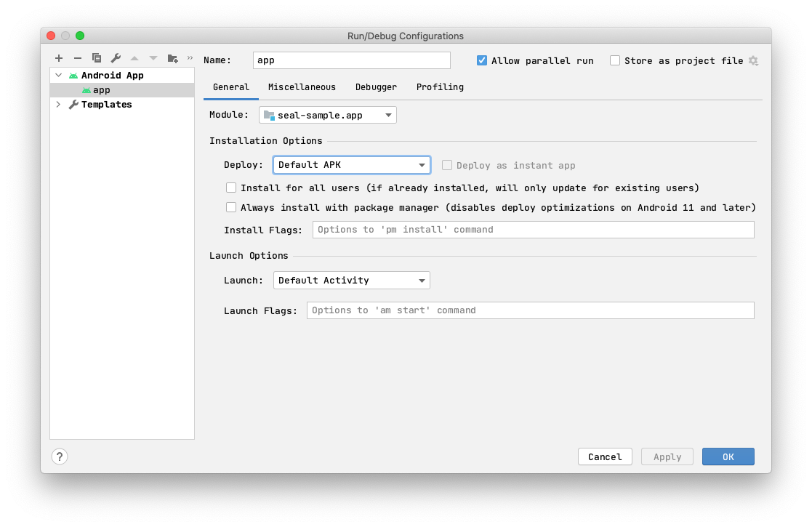Enable Always install with package manager
Screen dimensions: 812x527
pos(230,207)
